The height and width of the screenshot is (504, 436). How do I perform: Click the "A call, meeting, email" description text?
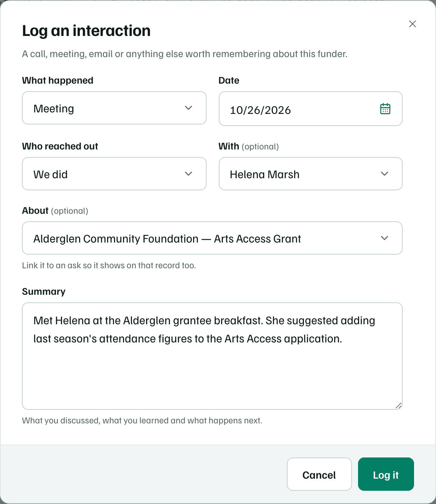tap(185, 54)
